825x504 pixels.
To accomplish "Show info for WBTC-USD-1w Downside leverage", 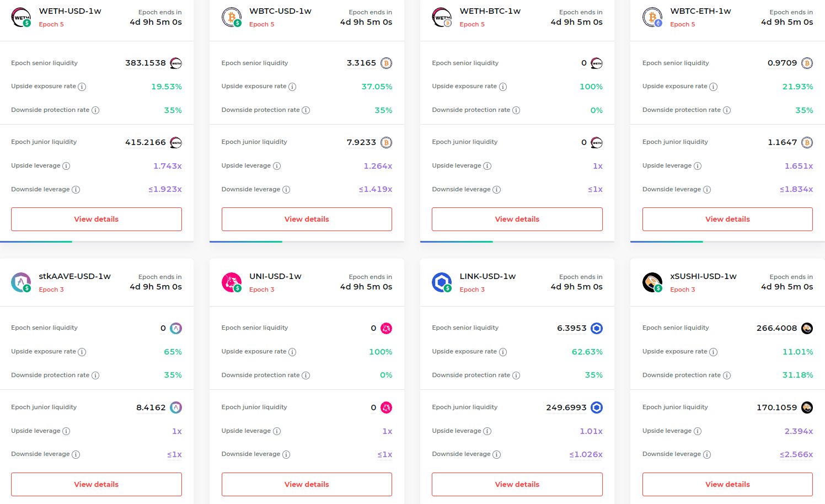I will click(286, 190).
